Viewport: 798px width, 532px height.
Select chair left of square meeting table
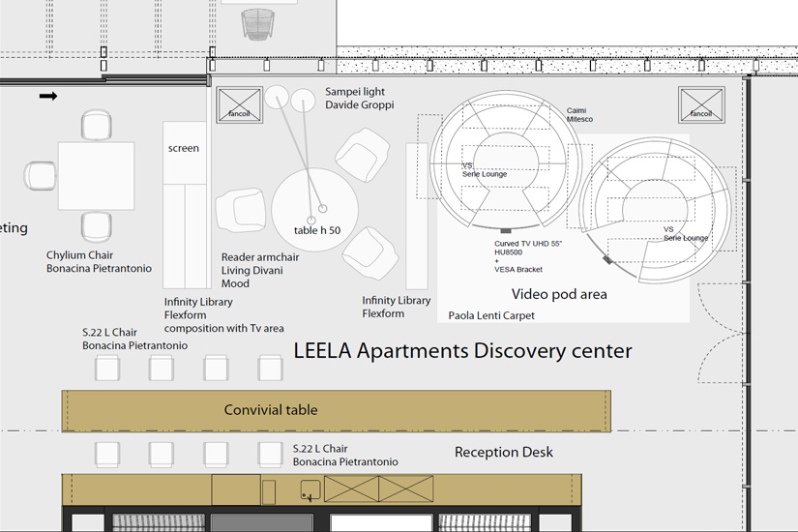coord(41,175)
